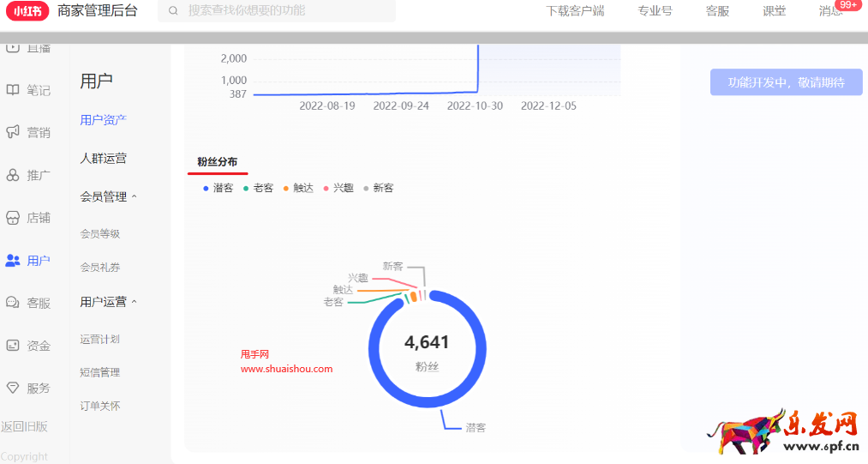Viewport: 868px width, 464px height.
Task: Select 用户资产 in the user menu
Action: (104, 119)
